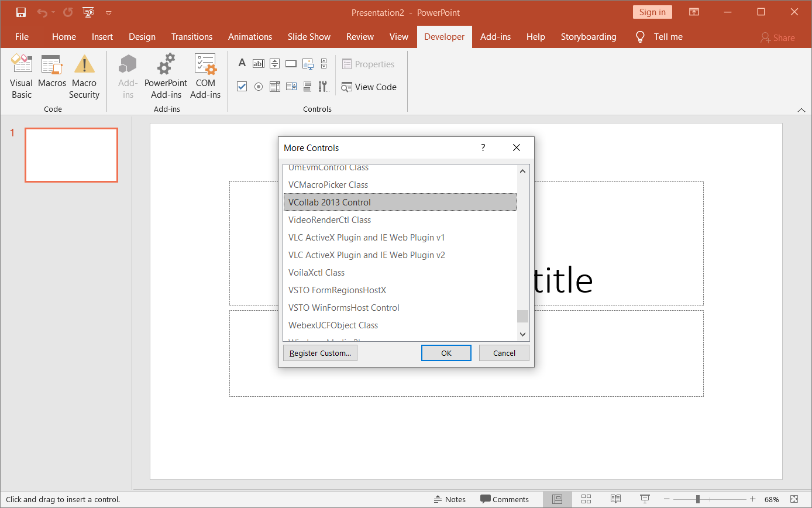The width and height of the screenshot is (812, 508).
Task: Open COM Add-ins dialog
Action: tap(205, 77)
